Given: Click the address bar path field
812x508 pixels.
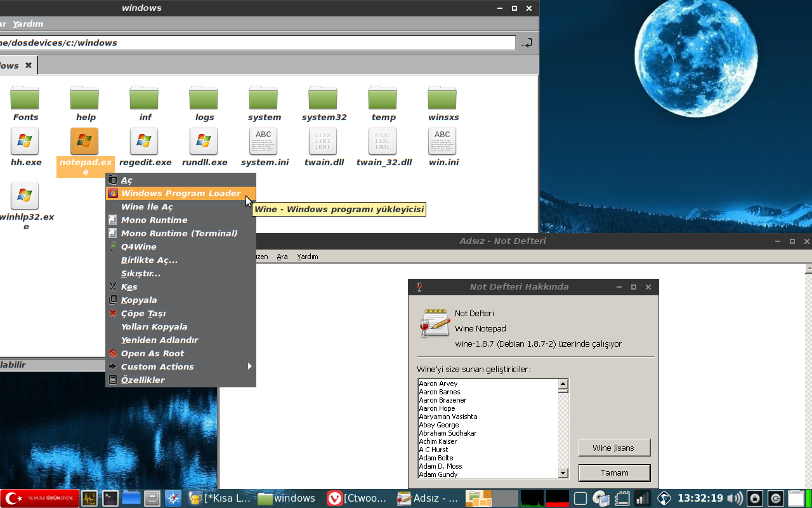Looking at the screenshot, I should (x=258, y=43).
